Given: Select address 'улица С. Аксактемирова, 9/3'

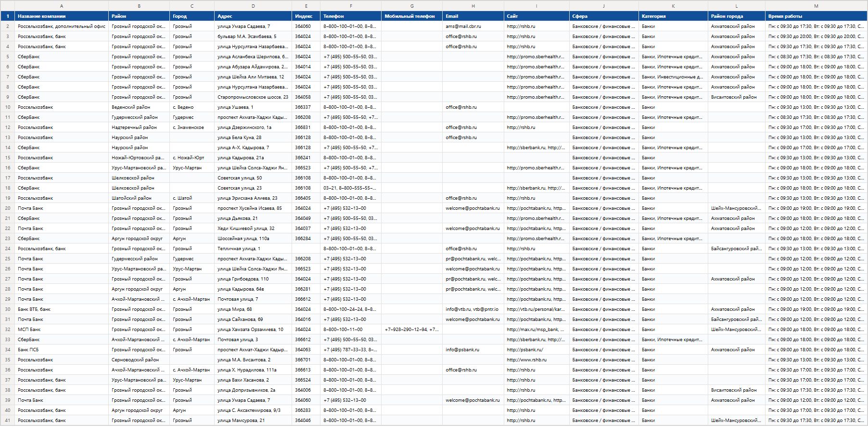Looking at the screenshot, I should click(x=253, y=410).
